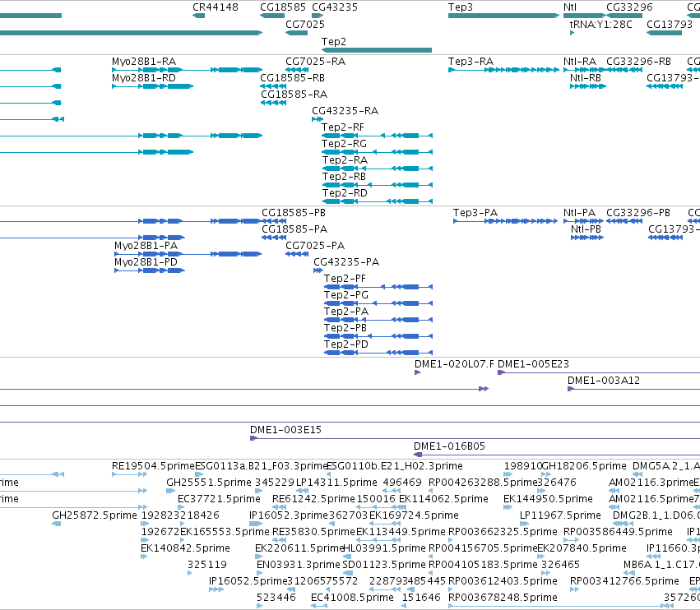Click the RP003412766.5prime EST label
Viewport: 700px width, 610px height.
[624, 581]
